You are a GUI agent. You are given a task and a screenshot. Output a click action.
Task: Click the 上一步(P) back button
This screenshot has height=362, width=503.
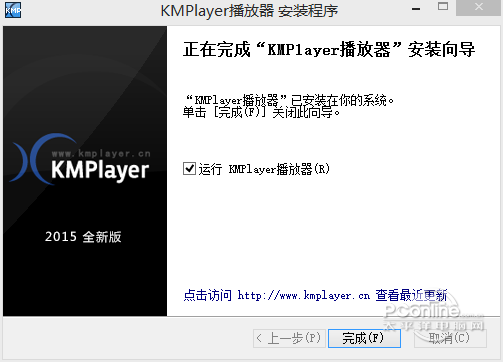click(289, 338)
